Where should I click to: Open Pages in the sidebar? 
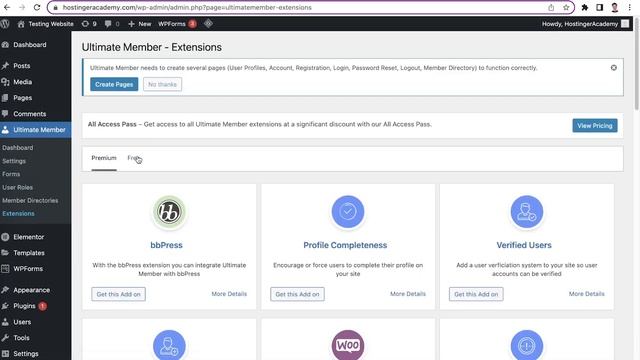pos(22,98)
